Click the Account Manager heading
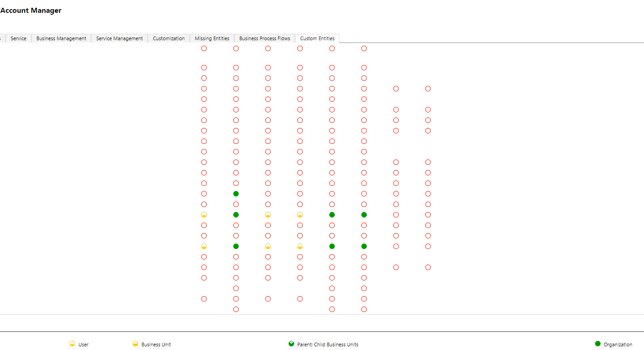Screen dimensions: 644x350 click(x=31, y=10)
